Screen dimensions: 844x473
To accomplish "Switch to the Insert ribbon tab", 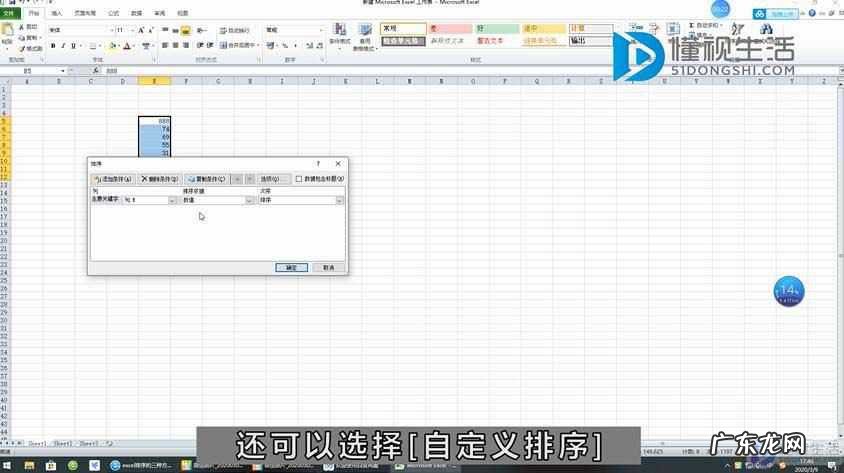I will tap(57, 13).
